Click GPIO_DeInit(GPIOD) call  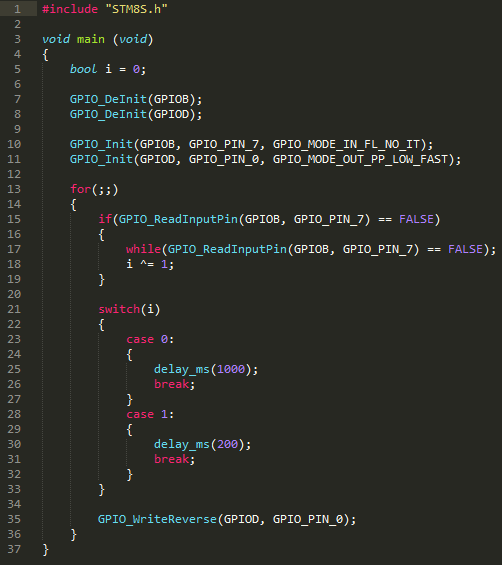point(136,114)
